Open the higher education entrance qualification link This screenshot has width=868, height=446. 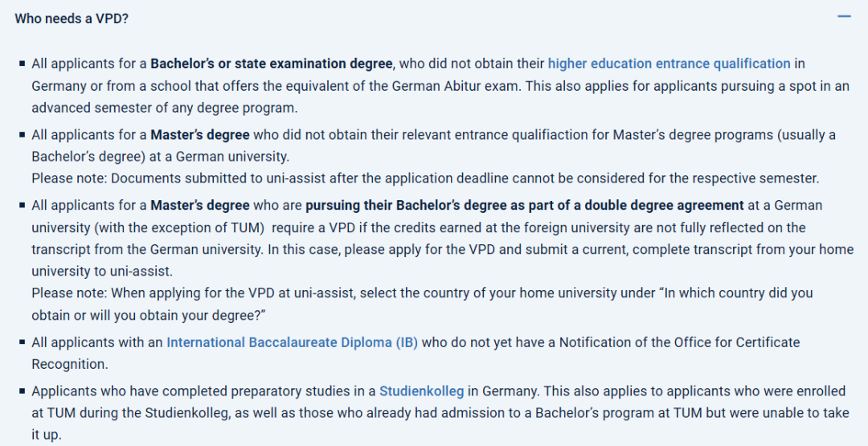point(669,63)
